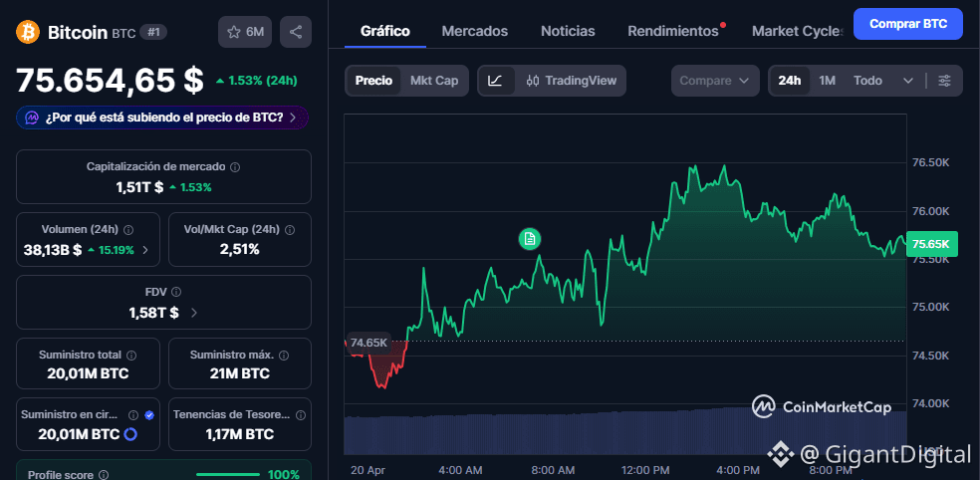Click the 75.654,65 $ price text
The image size is (980, 480).
[x=110, y=80]
